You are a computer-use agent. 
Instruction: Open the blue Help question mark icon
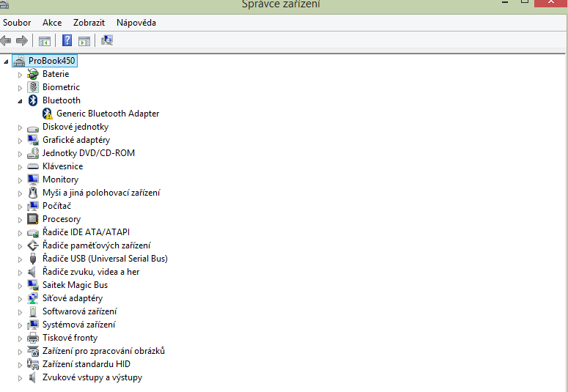67,40
